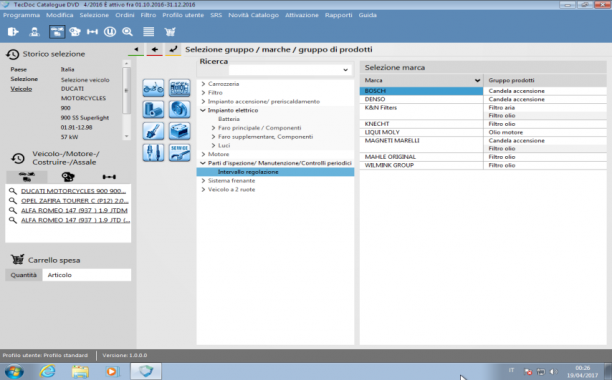Switch to axle history tab
This screenshot has width=612, height=380.
[109, 177]
